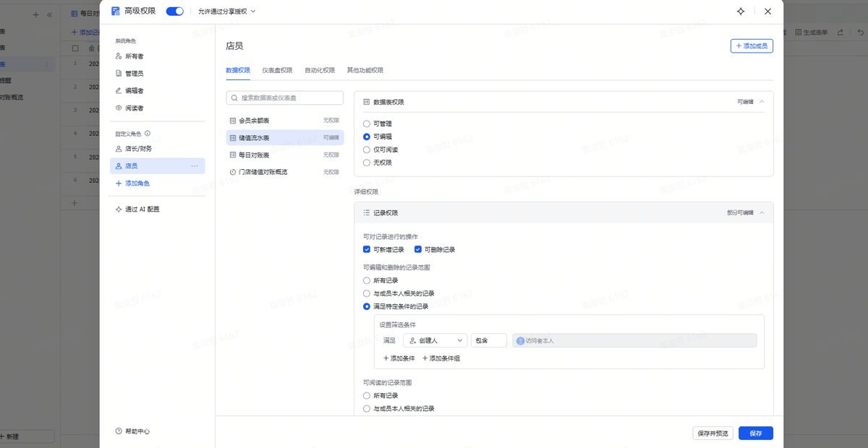
Task: Select the 储值流水表 list item
Action: tap(285, 137)
